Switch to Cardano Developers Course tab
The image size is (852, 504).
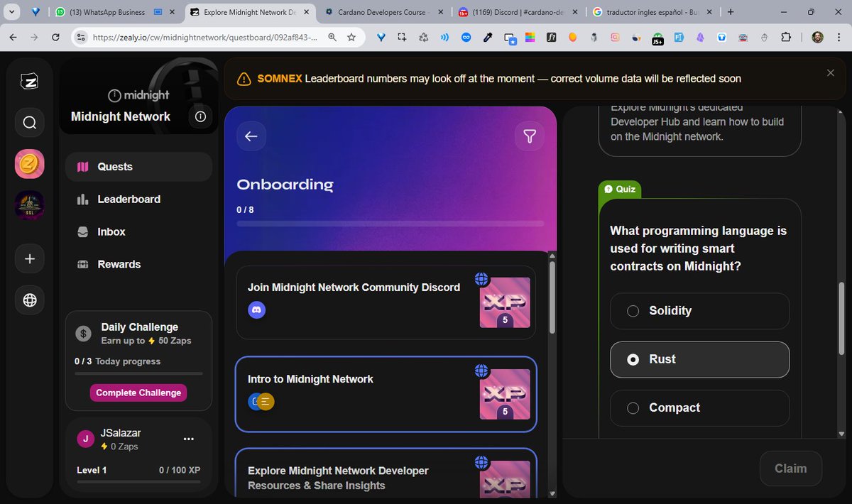tap(382, 12)
